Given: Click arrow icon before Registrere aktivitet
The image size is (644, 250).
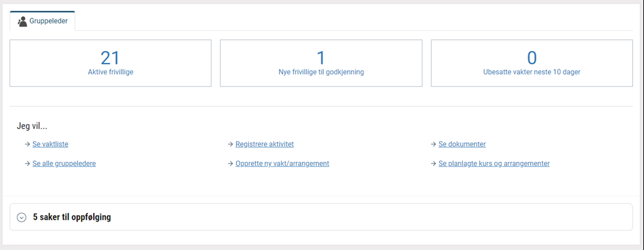Looking at the screenshot, I should pyautogui.click(x=231, y=144).
